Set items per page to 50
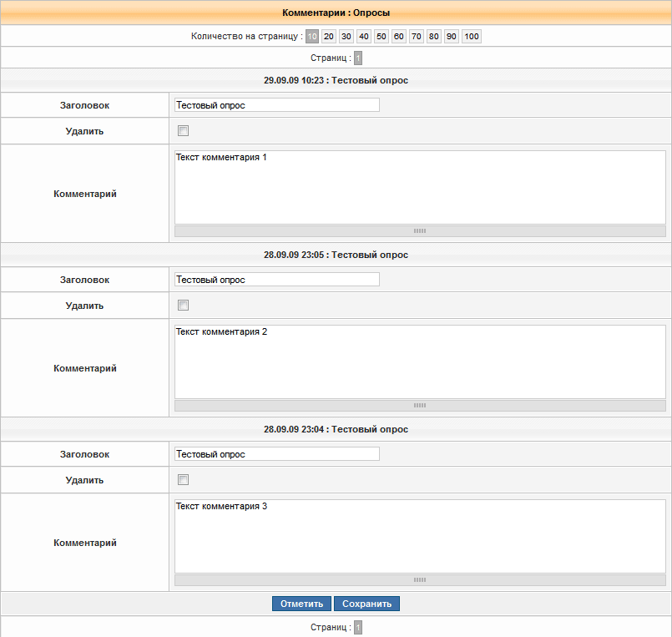 (381, 37)
